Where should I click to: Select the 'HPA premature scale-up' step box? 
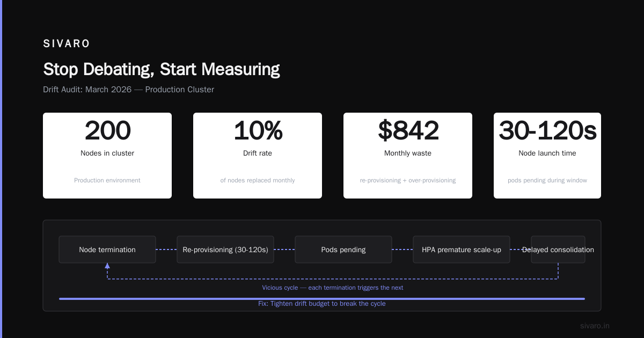click(x=462, y=249)
